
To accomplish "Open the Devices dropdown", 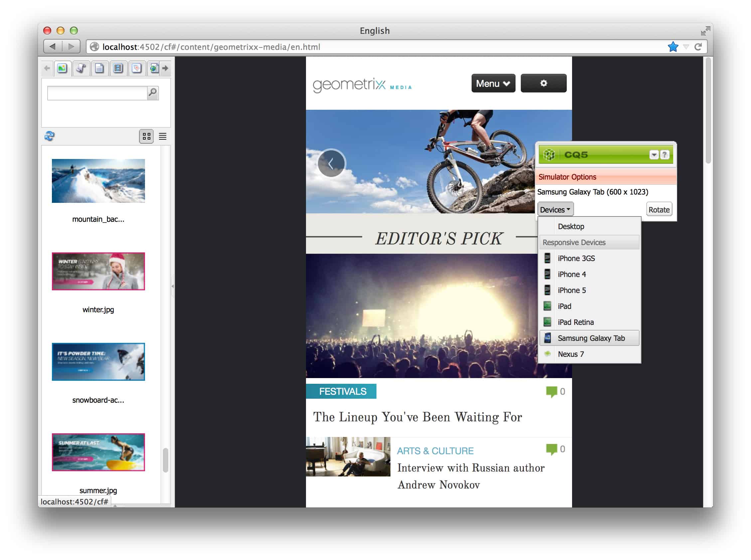I will 555,209.
